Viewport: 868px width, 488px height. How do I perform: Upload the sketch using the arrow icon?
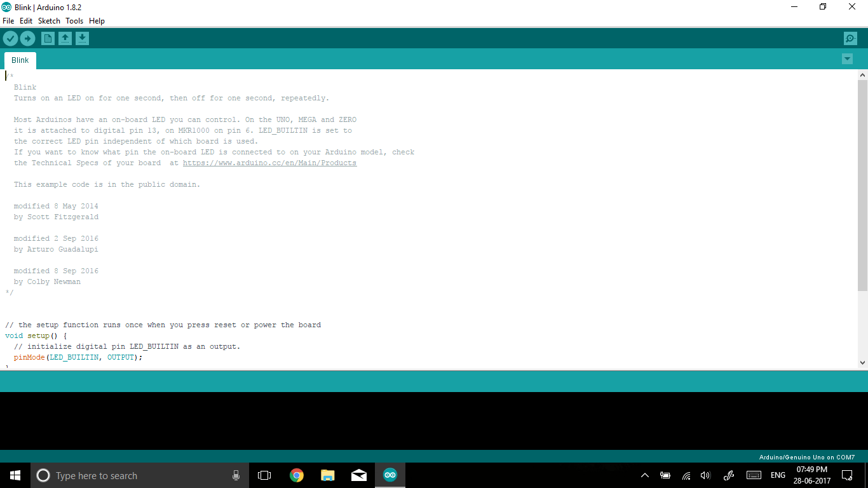[27, 38]
